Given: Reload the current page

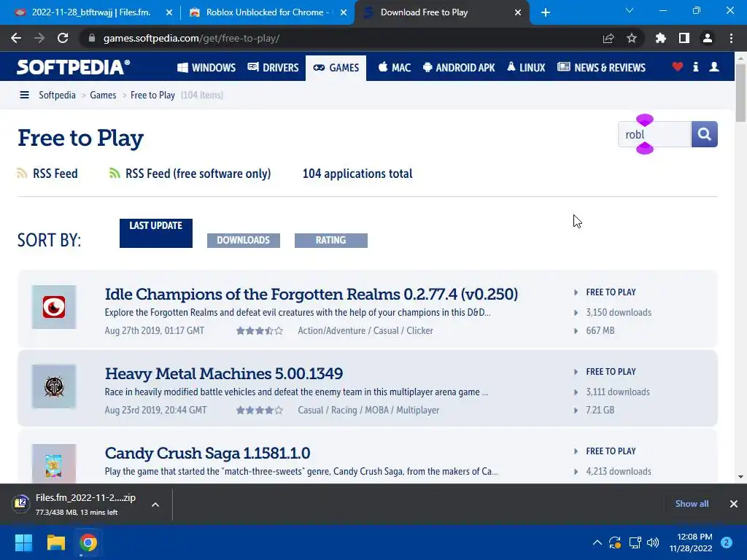Looking at the screenshot, I should [x=63, y=38].
